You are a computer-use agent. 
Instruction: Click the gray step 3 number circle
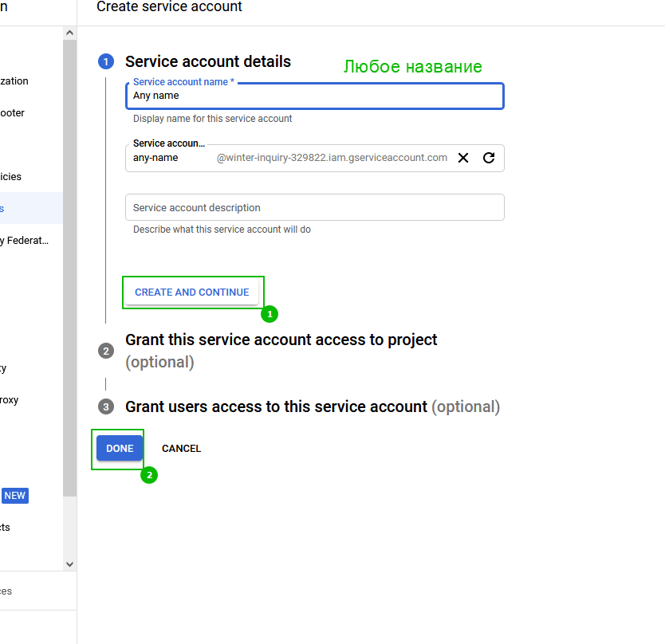pos(106,406)
